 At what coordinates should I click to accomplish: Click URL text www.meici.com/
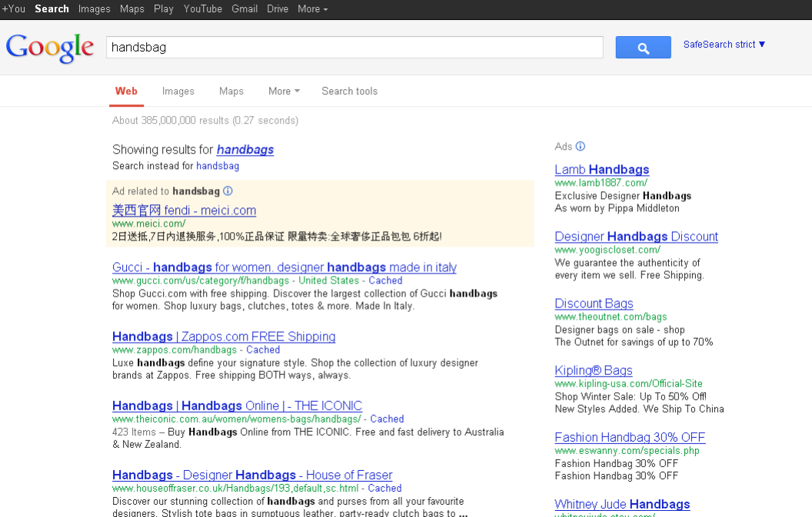pos(148,224)
